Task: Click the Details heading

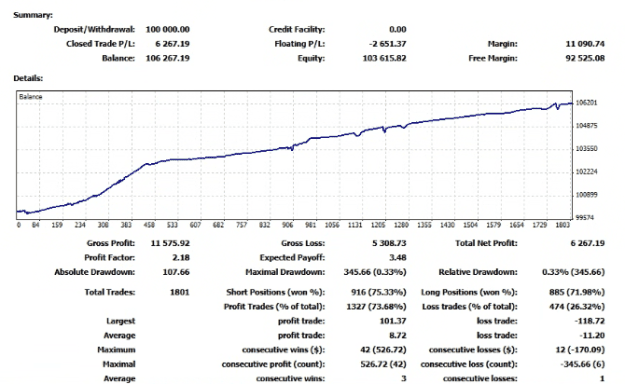Action: tap(28, 78)
